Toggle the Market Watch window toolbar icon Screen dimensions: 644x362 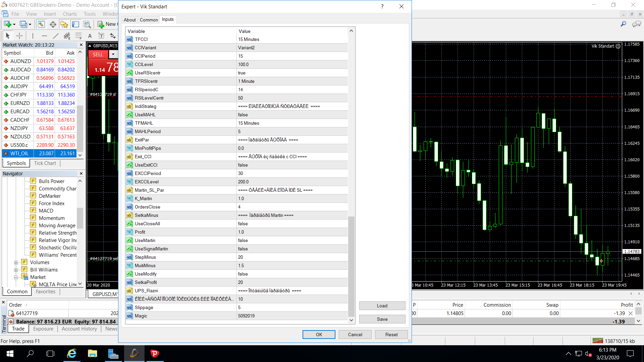pyautogui.click(x=41, y=24)
